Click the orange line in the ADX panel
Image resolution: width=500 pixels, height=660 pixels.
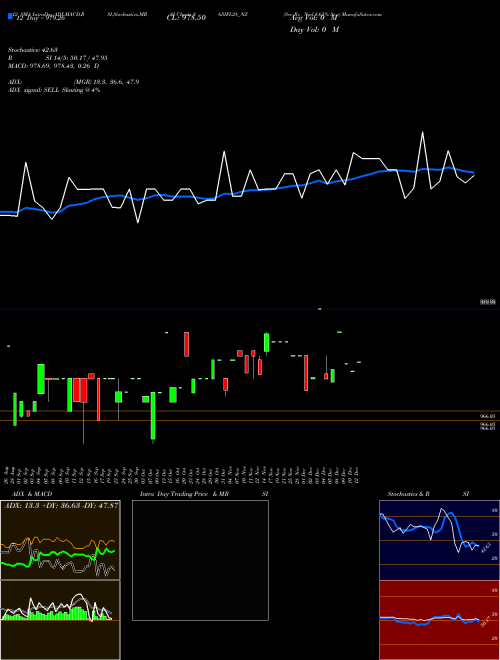pyautogui.click(x=59, y=542)
